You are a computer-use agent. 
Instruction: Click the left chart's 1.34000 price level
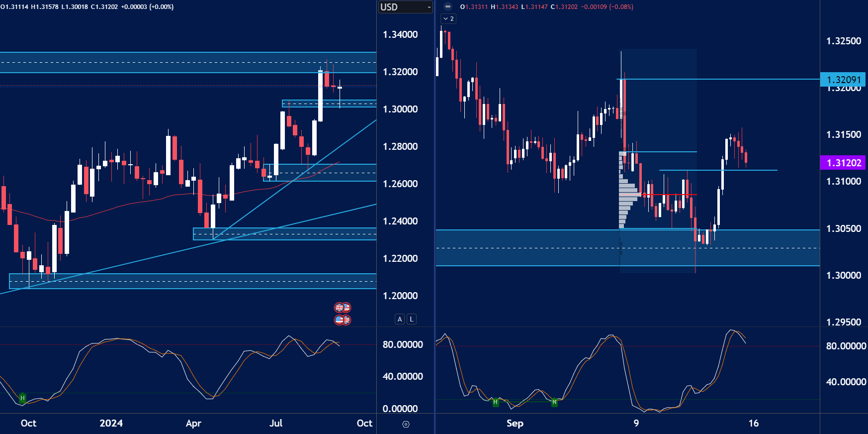pyautogui.click(x=400, y=34)
